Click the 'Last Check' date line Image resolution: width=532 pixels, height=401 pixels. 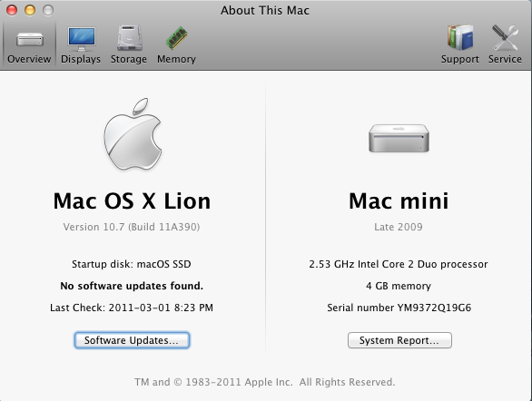(132, 308)
